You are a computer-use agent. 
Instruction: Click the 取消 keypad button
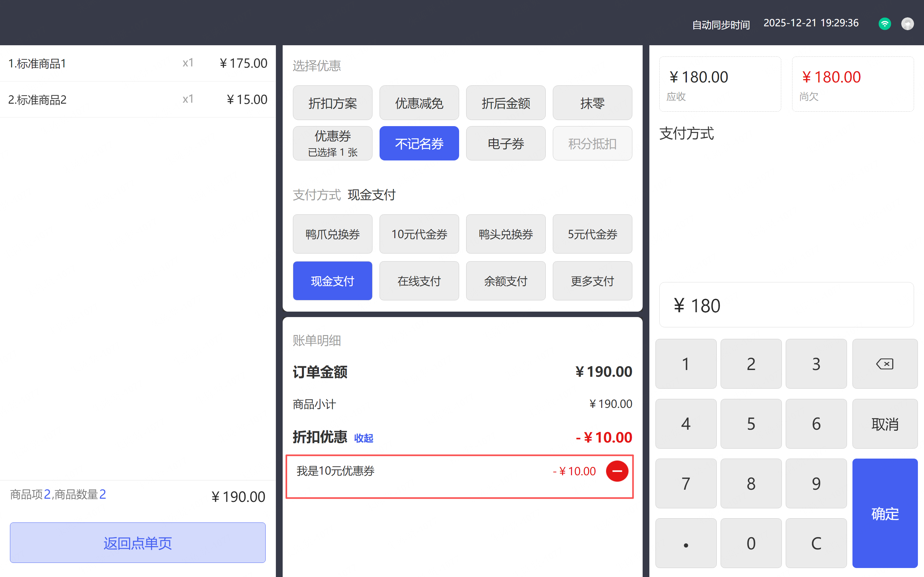click(884, 424)
